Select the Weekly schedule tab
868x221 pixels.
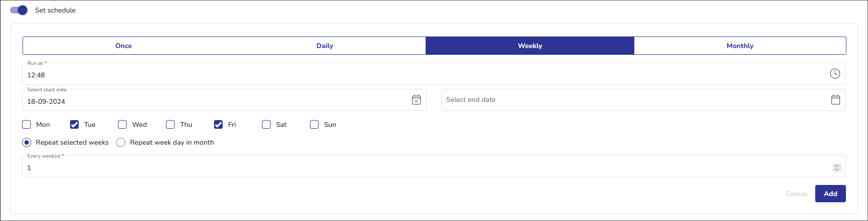(530, 46)
